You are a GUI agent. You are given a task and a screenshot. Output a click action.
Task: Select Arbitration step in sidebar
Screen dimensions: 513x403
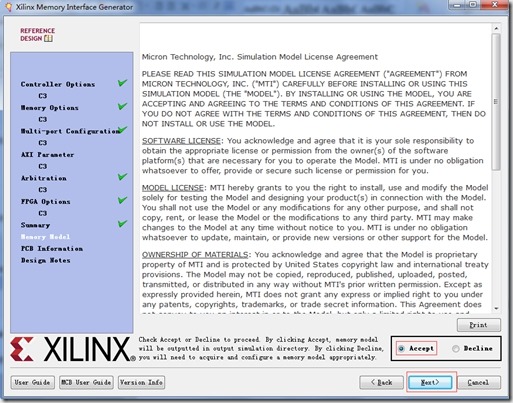pyautogui.click(x=44, y=178)
